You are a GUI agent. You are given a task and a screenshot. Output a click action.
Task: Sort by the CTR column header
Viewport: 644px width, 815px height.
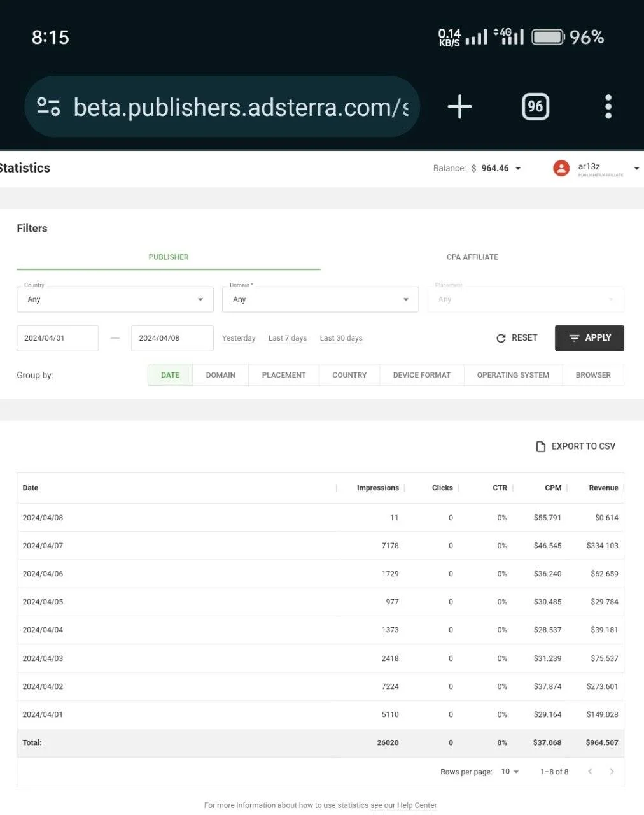500,488
